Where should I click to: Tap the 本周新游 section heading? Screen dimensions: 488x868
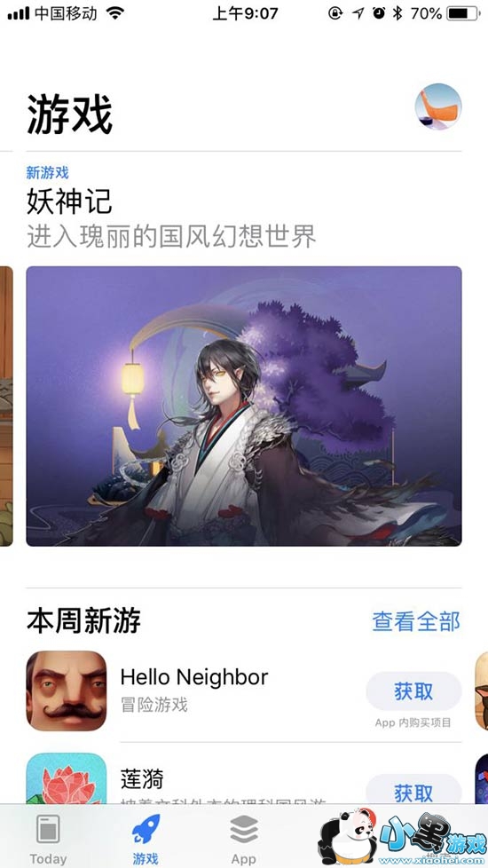click(83, 621)
